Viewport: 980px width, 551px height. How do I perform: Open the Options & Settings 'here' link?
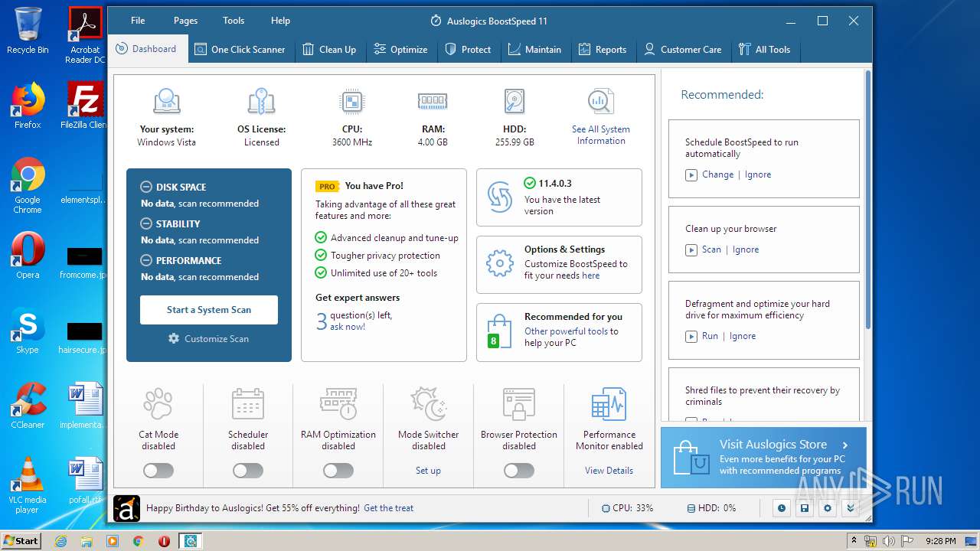click(590, 275)
